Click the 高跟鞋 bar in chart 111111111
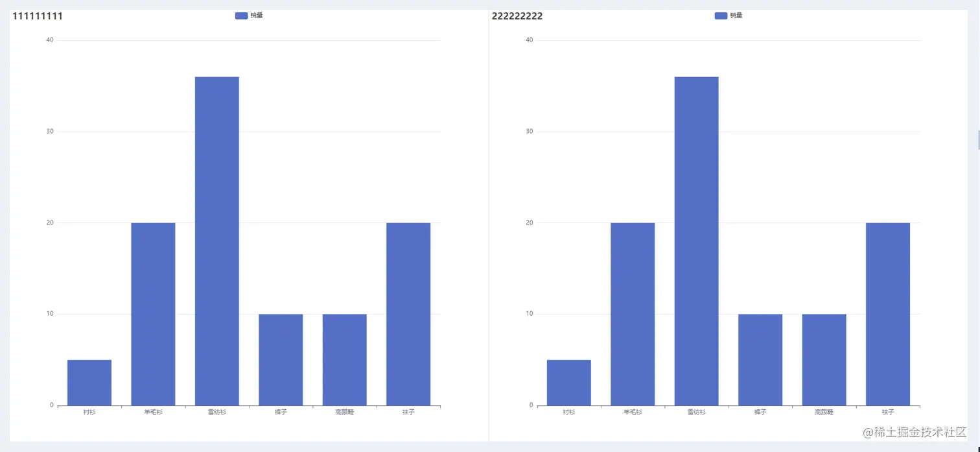Image resolution: width=980 pixels, height=452 pixels. 345,360
